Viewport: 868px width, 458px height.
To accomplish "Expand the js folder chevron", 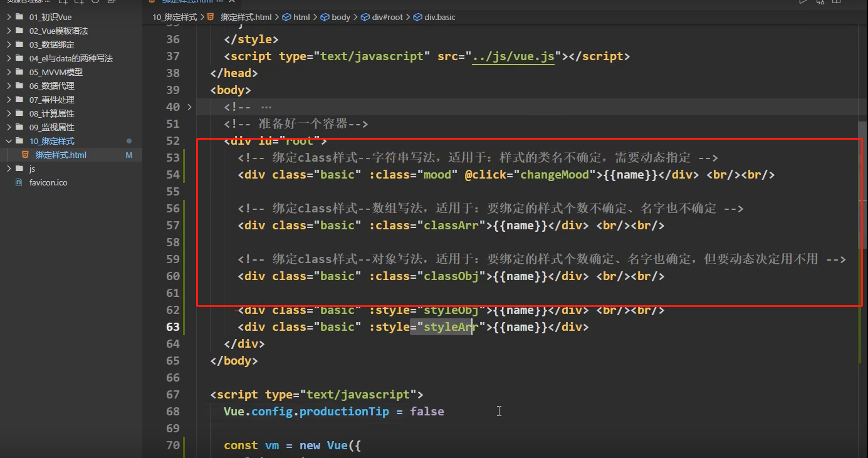I will click(x=9, y=169).
